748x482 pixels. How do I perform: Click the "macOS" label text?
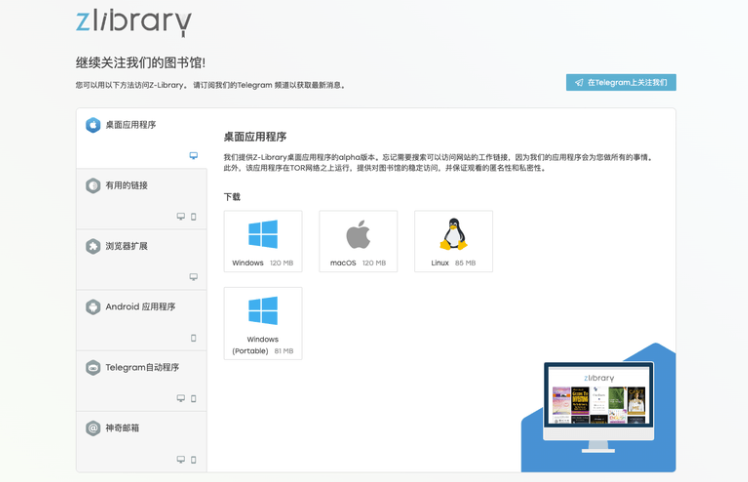point(343,263)
